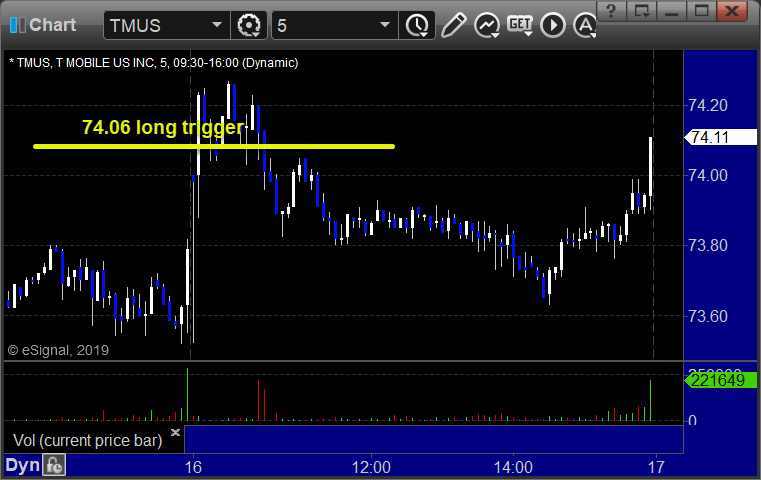Click the Chart window icon
The image size is (761, 480).
[x=17, y=25]
